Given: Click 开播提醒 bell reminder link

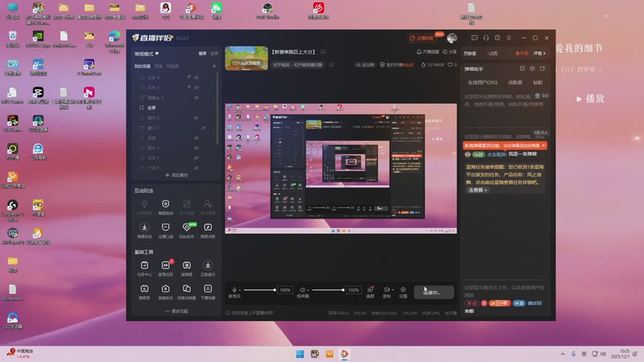Looking at the screenshot, I should [x=428, y=51].
